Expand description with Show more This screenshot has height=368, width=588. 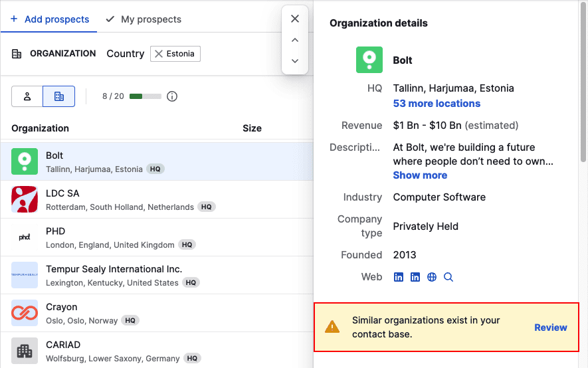(x=420, y=175)
